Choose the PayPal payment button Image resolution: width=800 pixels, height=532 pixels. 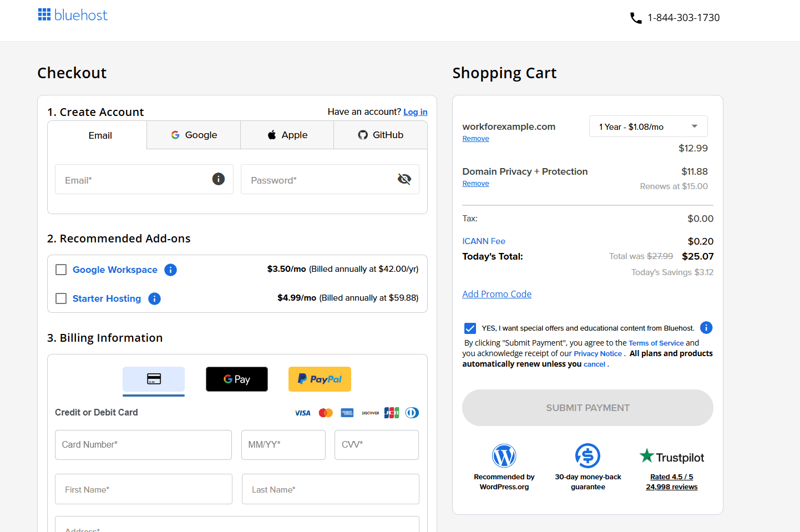(320, 379)
